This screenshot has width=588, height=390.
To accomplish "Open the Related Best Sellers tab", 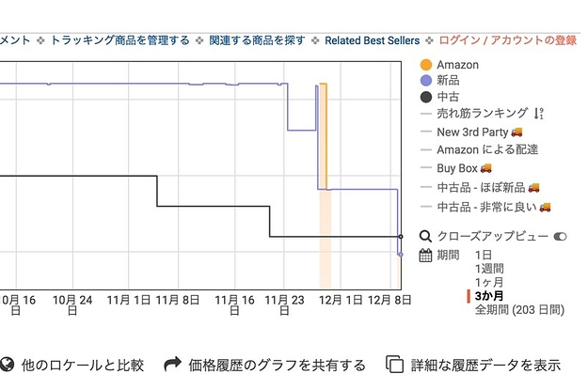I will pos(372,40).
